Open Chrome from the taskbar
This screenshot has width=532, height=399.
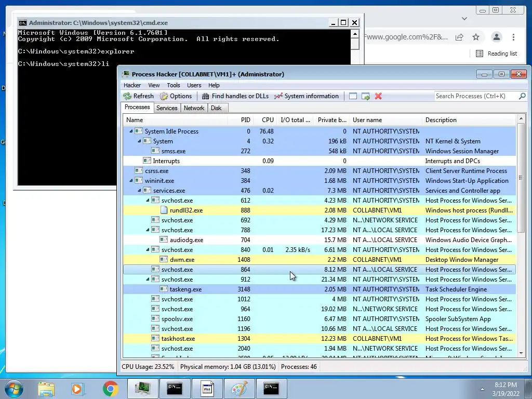(110, 389)
